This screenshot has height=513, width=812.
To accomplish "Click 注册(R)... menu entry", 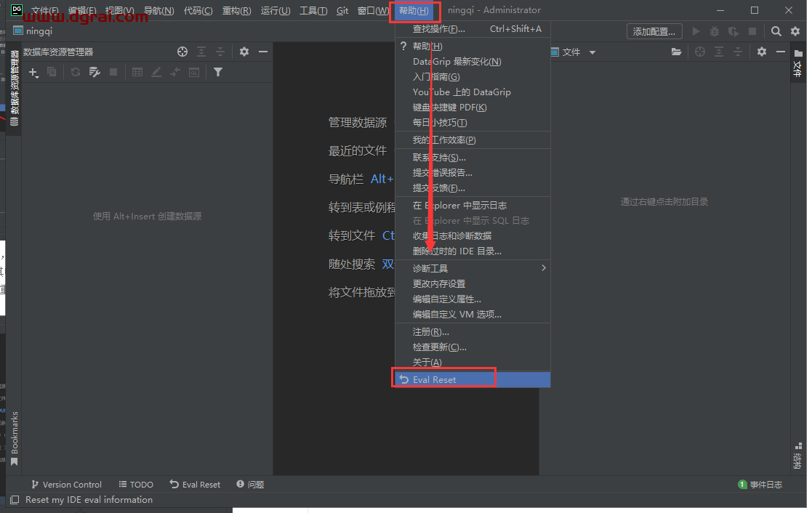I will point(473,332).
